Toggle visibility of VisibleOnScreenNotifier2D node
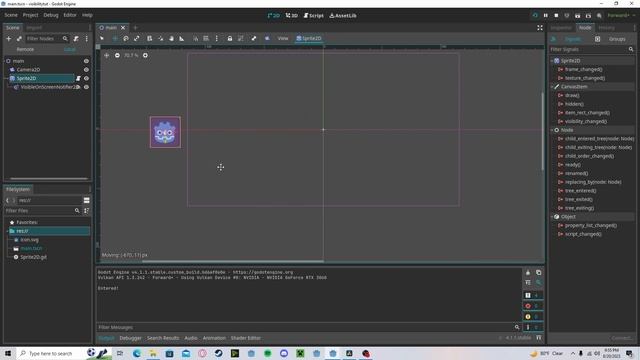 tap(86, 87)
